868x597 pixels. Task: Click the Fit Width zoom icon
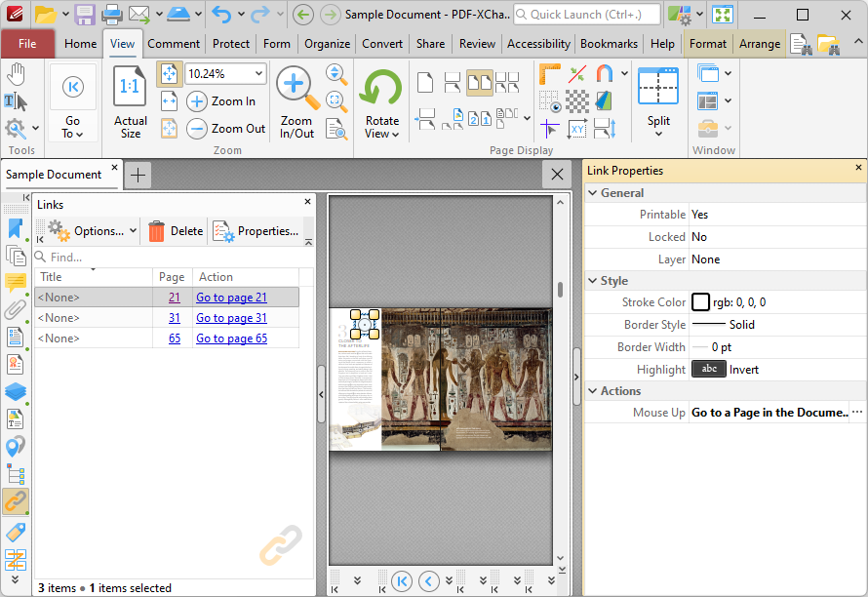click(x=169, y=101)
